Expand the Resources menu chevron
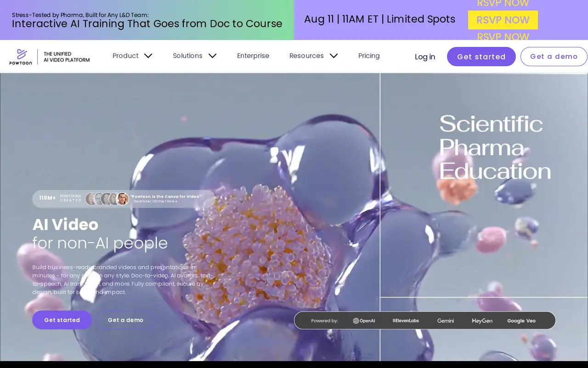The width and height of the screenshot is (588, 368). point(334,56)
